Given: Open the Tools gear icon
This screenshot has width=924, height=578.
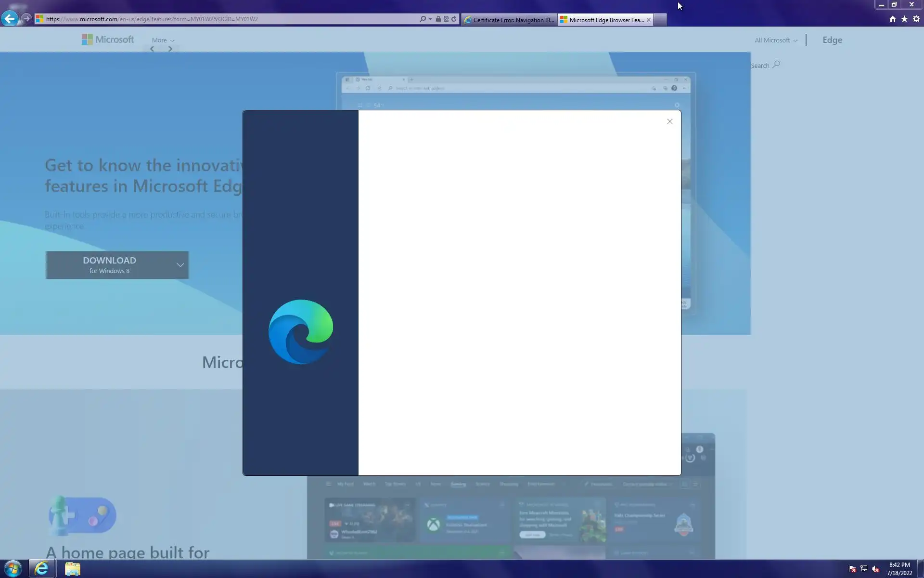Looking at the screenshot, I should click(916, 19).
